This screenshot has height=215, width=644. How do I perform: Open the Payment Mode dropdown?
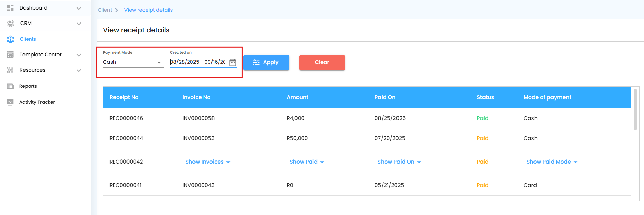(x=133, y=62)
